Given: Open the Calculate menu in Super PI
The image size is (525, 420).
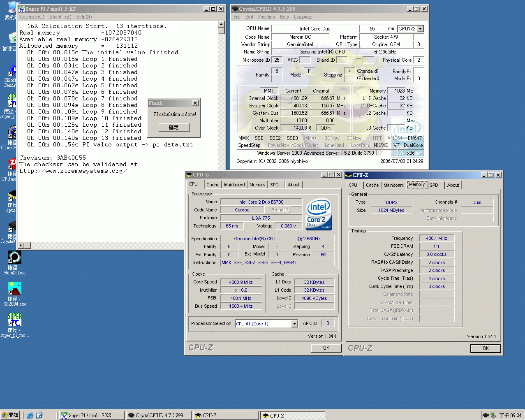Looking at the screenshot, I should click(x=32, y=17).
